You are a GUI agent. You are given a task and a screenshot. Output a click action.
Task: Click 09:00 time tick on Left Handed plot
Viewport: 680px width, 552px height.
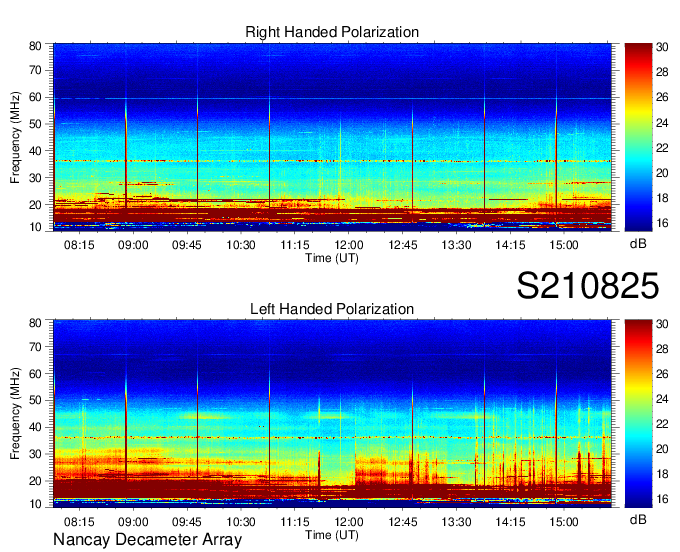133,522
